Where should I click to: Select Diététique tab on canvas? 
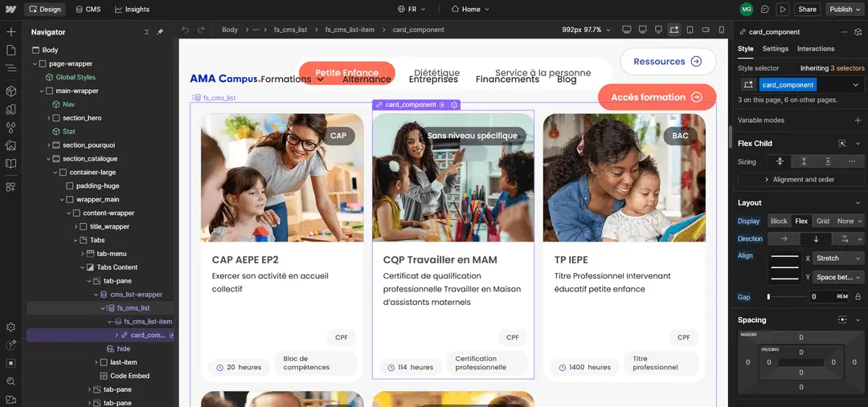[x=436, y=72]
